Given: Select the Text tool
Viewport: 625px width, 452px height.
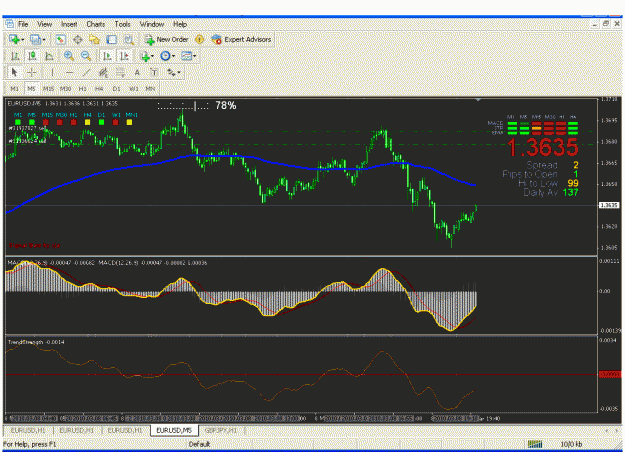Looking at the screenshot, I should click(137, 73).
